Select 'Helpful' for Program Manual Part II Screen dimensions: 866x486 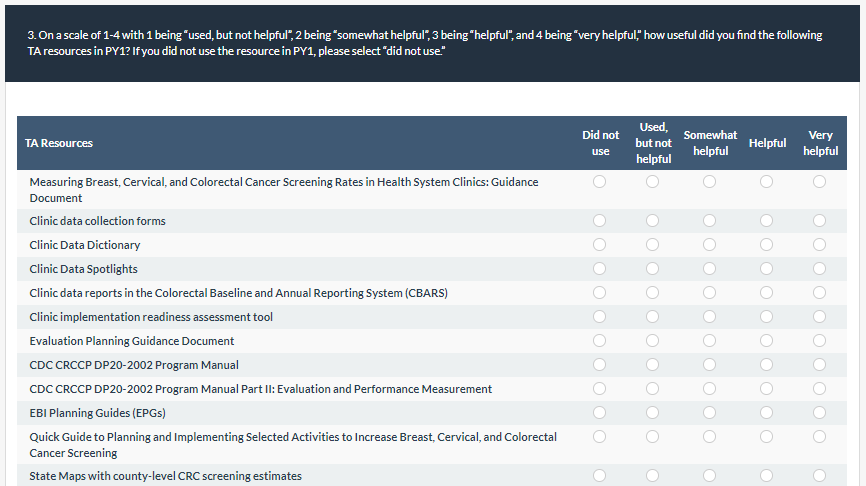click(767, 388)
